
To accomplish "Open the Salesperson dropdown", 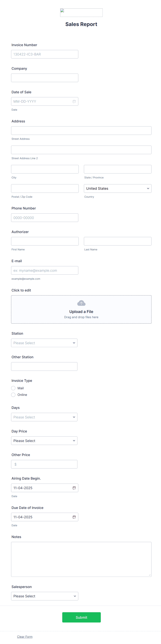I will (44, 596).
